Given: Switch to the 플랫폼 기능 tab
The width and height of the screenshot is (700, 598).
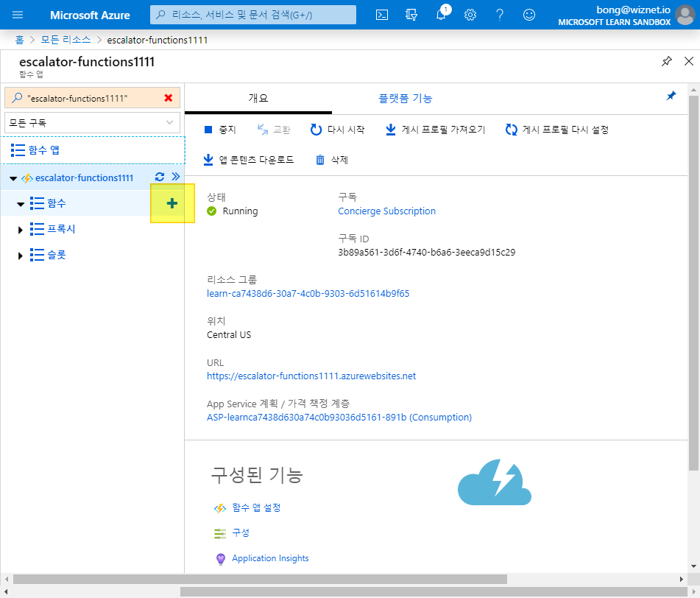Looking at the screenshot, I should coord(406,98).
